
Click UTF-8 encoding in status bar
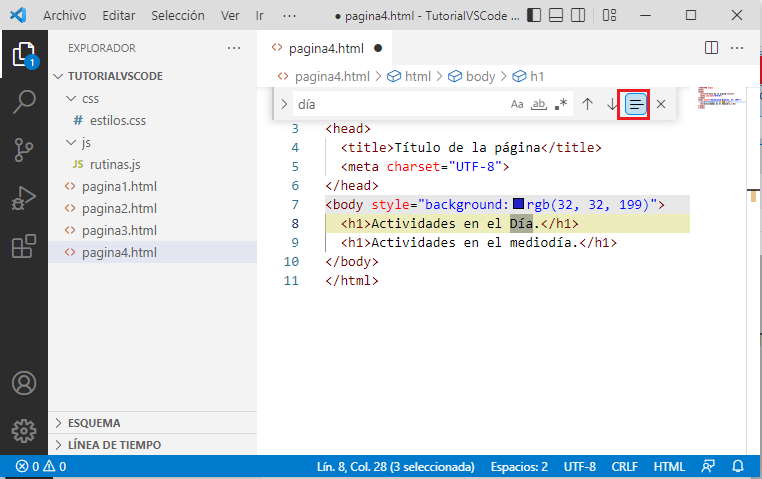tap(579, 466)
